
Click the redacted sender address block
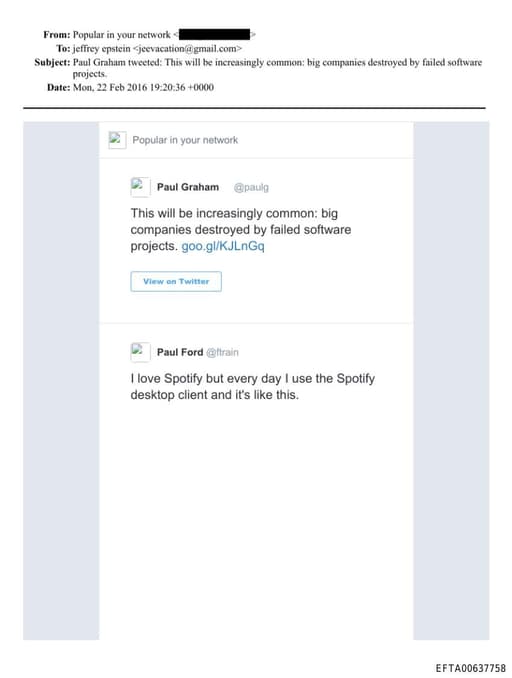pos(214,35)
